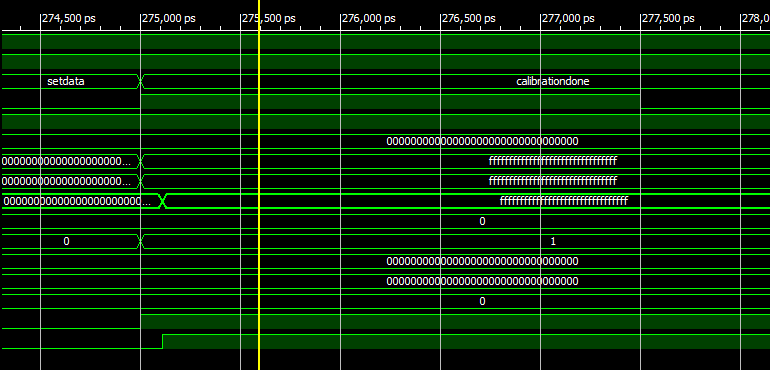Click the transition from setdata to calibrationdone
Screen dimensions: 770x370
[x=140, y=82]
